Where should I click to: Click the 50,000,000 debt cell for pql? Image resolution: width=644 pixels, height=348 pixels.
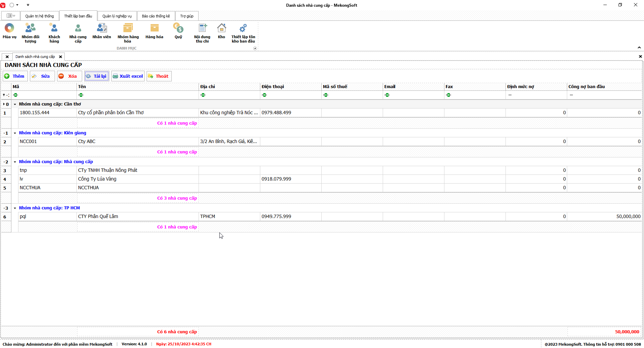pos(604,216)
